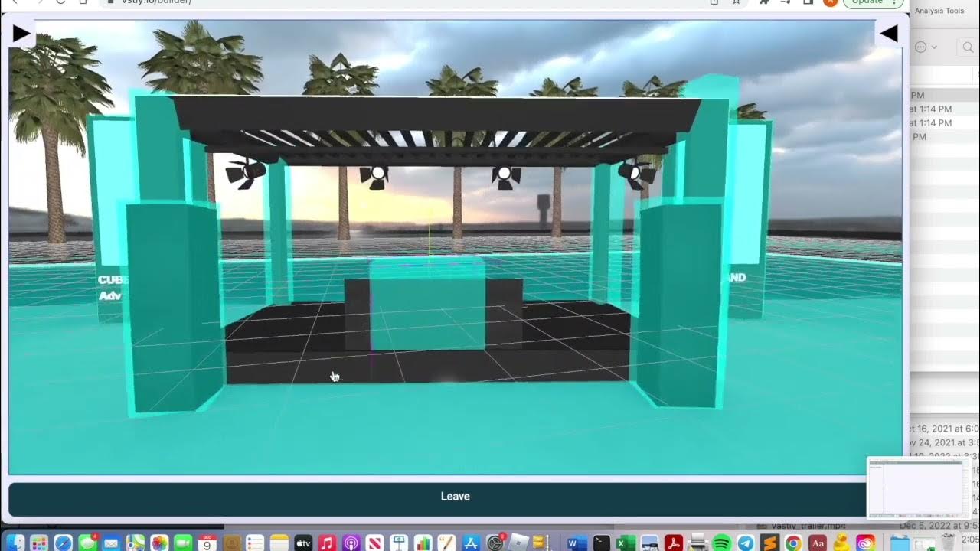980x551 pixels.
Task: Open Telegram from the Dock
Action: click(745, 543)
